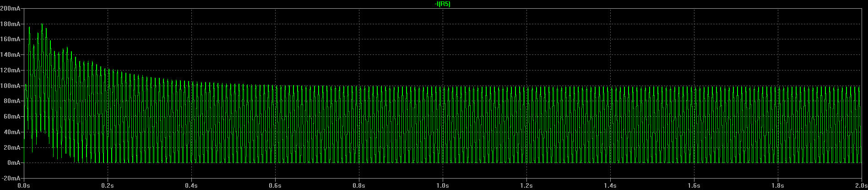Click the 200mA y-axis label

(10, 8)
